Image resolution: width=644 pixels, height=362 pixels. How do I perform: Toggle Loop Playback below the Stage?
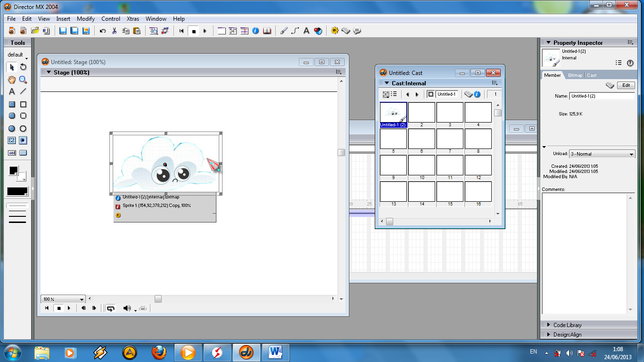(x=110, y=308)
